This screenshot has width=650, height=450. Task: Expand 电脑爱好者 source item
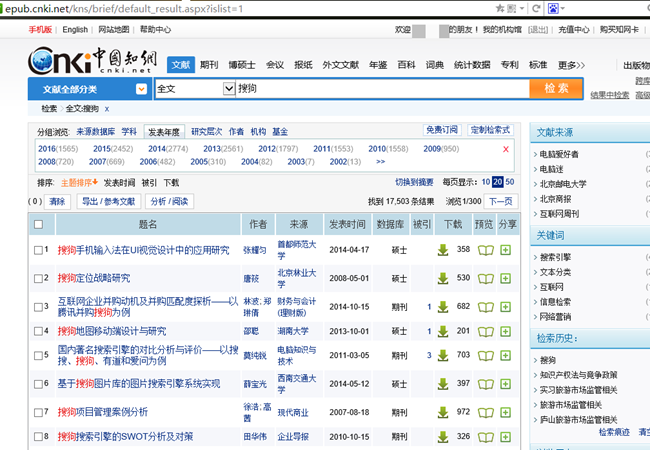[x=558, y=154]
